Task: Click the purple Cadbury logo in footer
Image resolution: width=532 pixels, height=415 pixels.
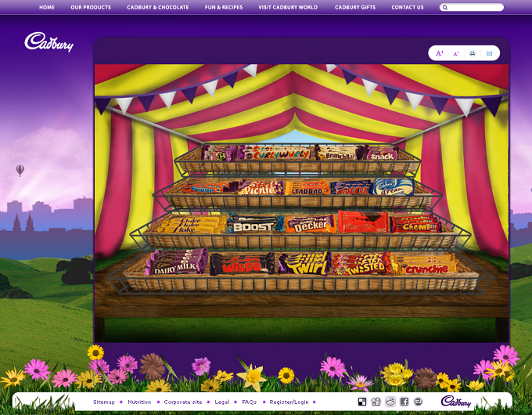Action: tap(456, 402)
